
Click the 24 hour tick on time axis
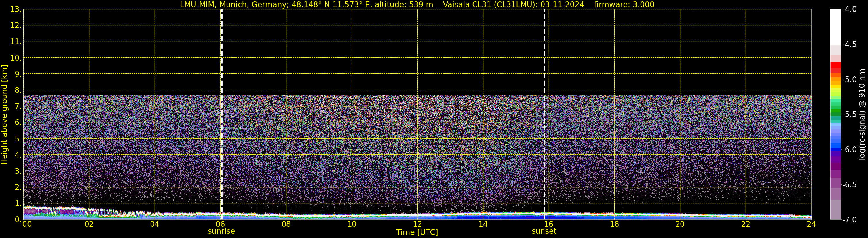(811, 224)
